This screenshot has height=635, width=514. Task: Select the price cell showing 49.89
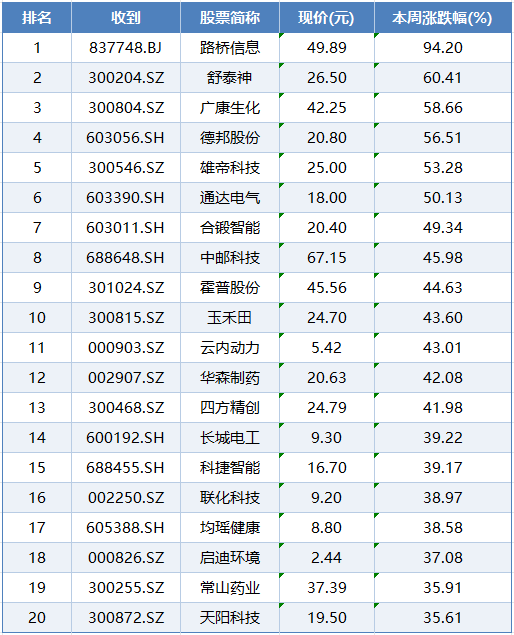(x=326, y=48)
